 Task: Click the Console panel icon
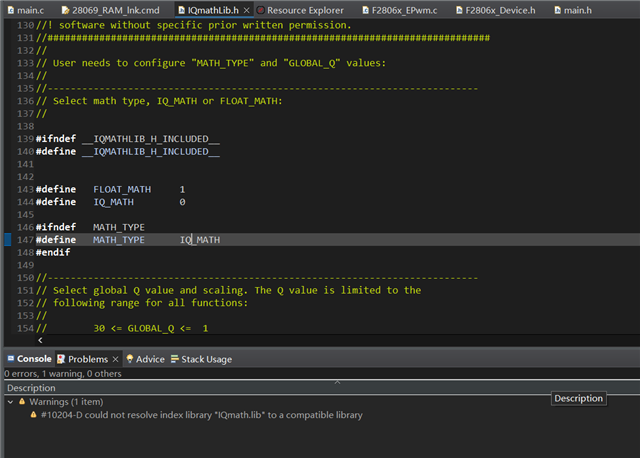(10, 359)
